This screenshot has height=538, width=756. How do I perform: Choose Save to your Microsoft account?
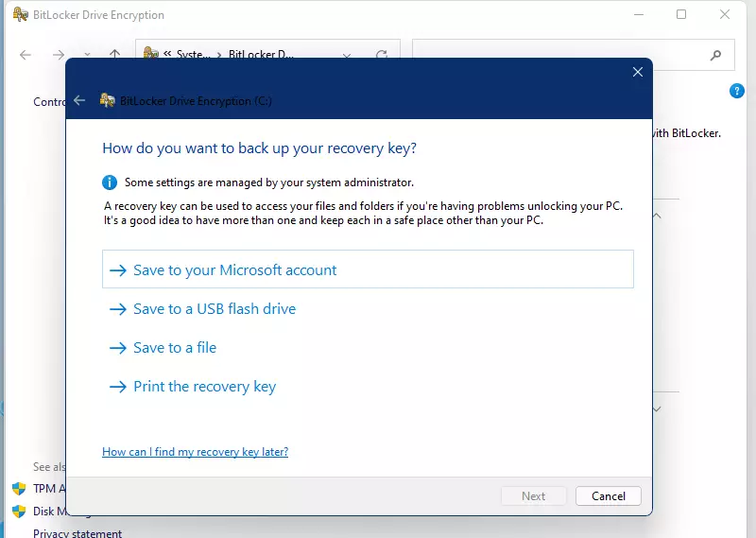click(x=368, y=269)
